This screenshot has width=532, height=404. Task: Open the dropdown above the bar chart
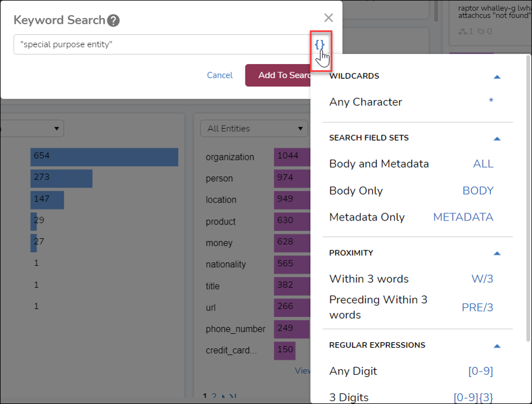click(x=31, y=128)
